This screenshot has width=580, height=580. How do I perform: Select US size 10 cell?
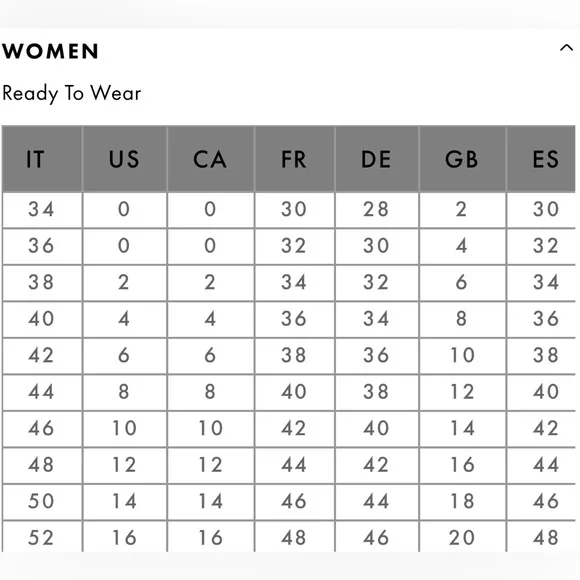125,428
